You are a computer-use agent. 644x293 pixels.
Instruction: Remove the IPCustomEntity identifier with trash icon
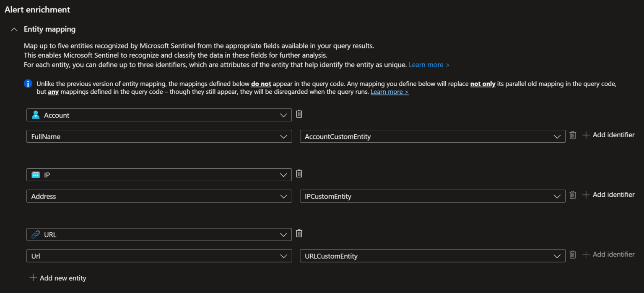(x=573, y=195)
